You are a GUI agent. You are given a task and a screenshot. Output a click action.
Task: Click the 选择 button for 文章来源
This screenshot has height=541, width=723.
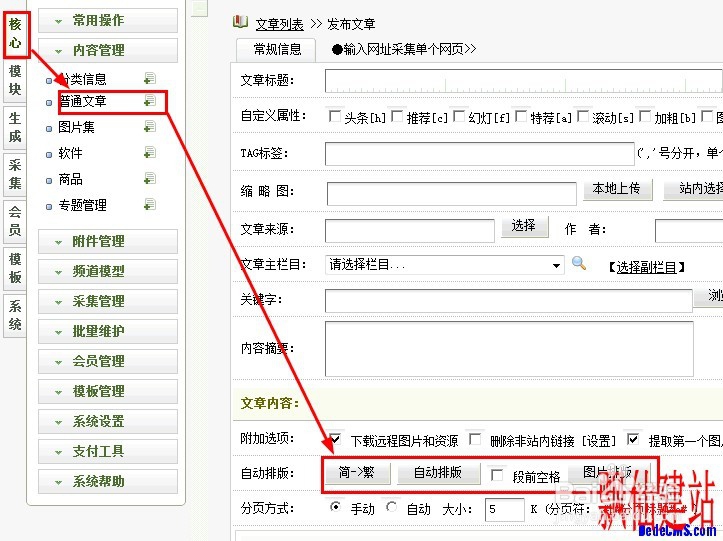524,226
